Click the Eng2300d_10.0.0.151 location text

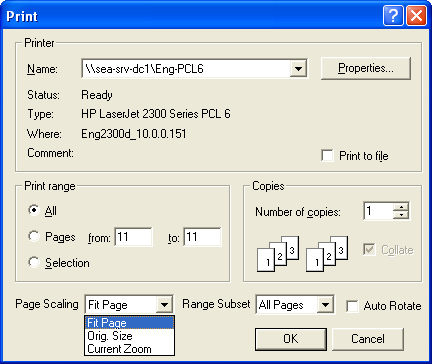pyautogui.click(x=134, y=134)
